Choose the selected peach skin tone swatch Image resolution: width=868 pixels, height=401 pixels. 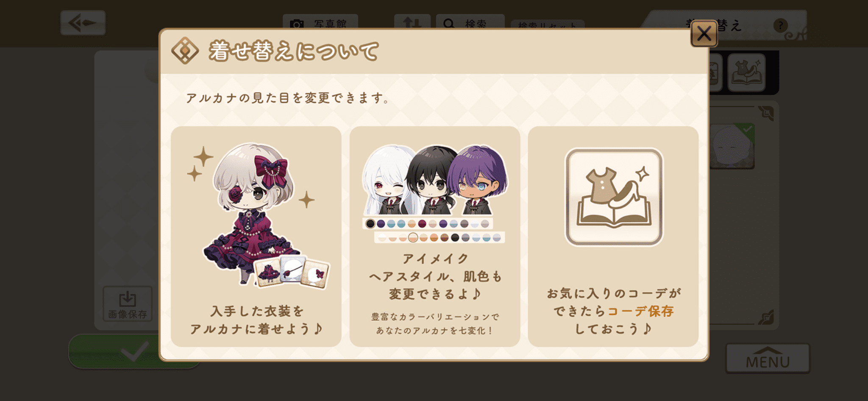point(413,237)
